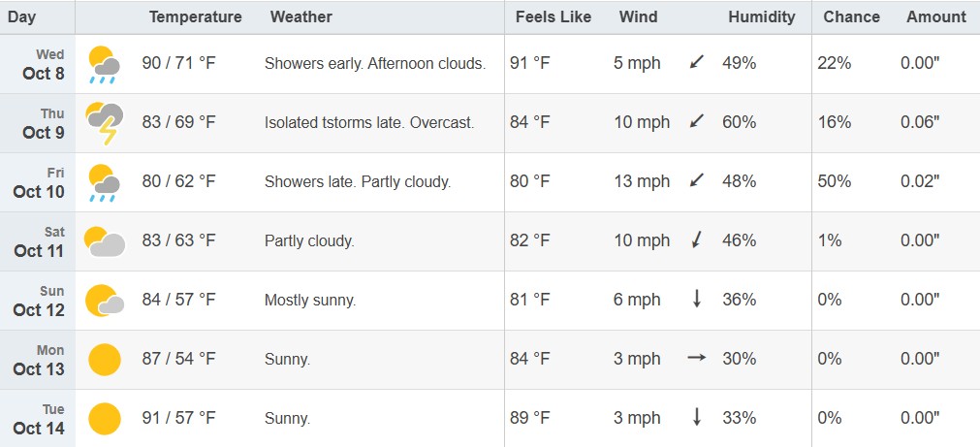Viewport: 980px width, 447px height.
Task: Select the Fri Oct 10 day cell
Action: (39, 181)
